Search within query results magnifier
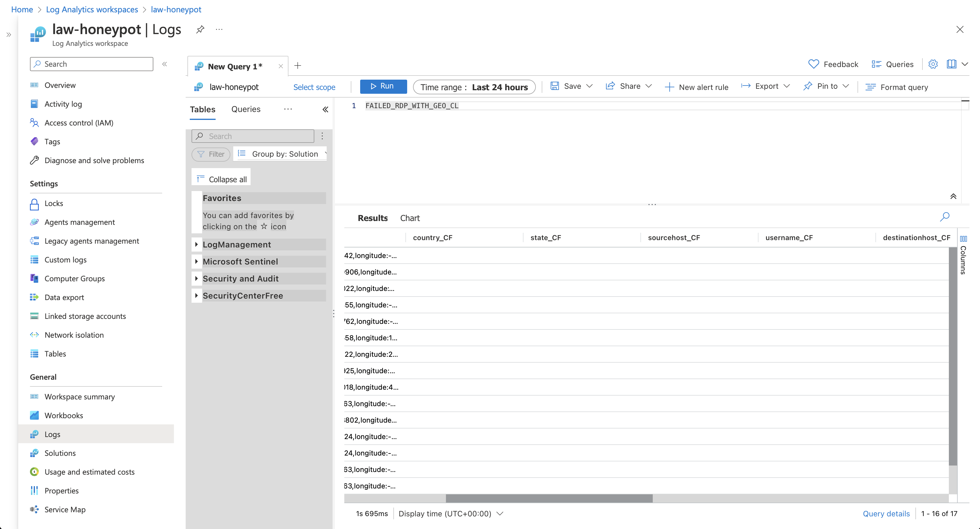 point(945,217)
